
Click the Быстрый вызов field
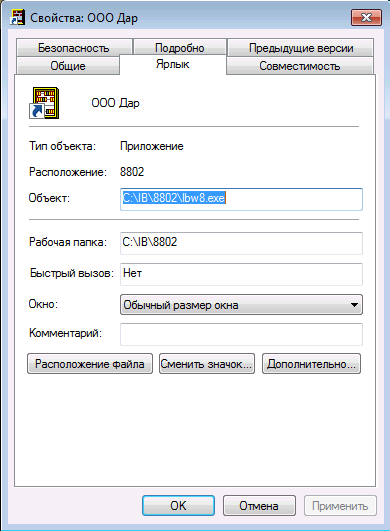[x=241, y=274]
